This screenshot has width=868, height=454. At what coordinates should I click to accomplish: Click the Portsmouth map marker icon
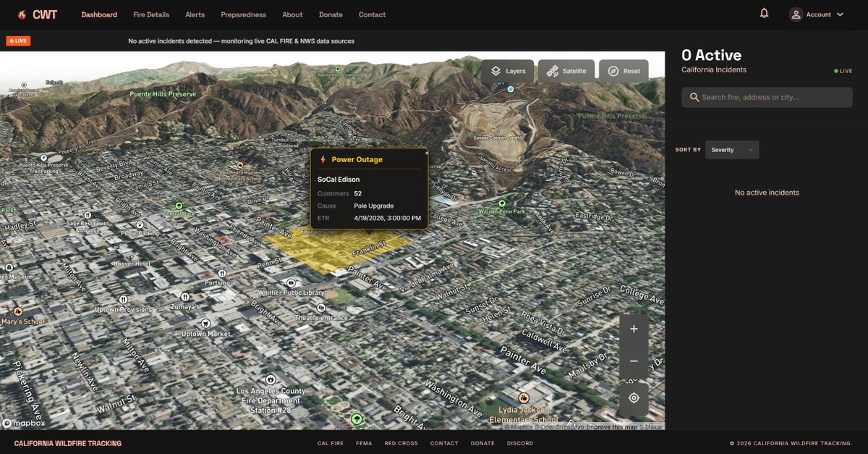[x=221, y=272]
